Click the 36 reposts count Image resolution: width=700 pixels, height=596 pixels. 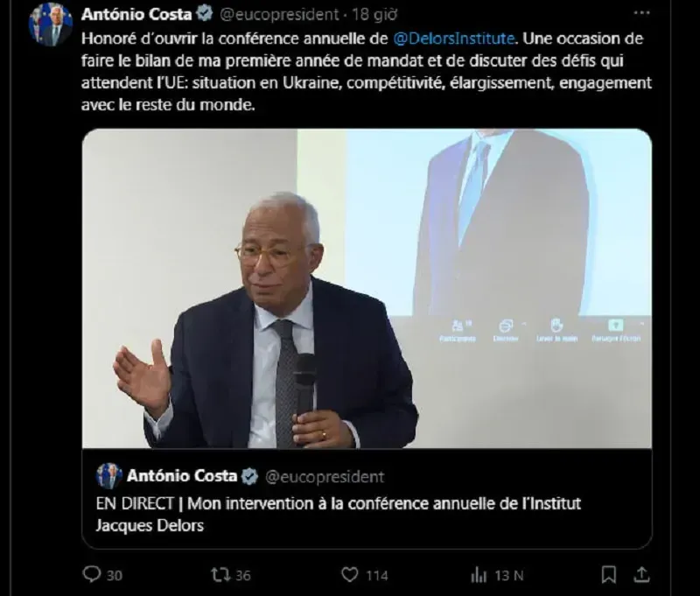point(243,576)
